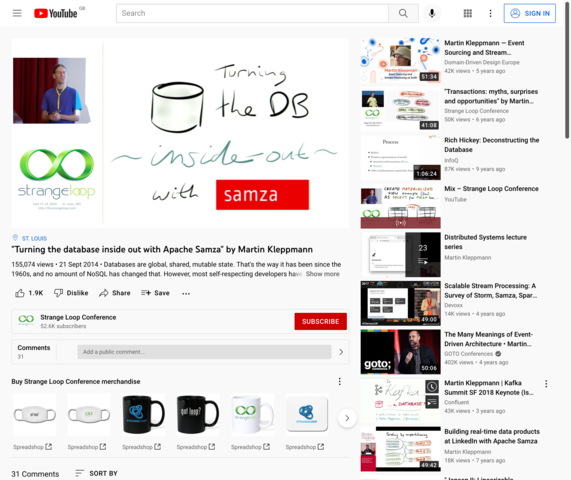The image size is (571, 480).
Task: Click Add a public comment field
Action: coord(204,352)
